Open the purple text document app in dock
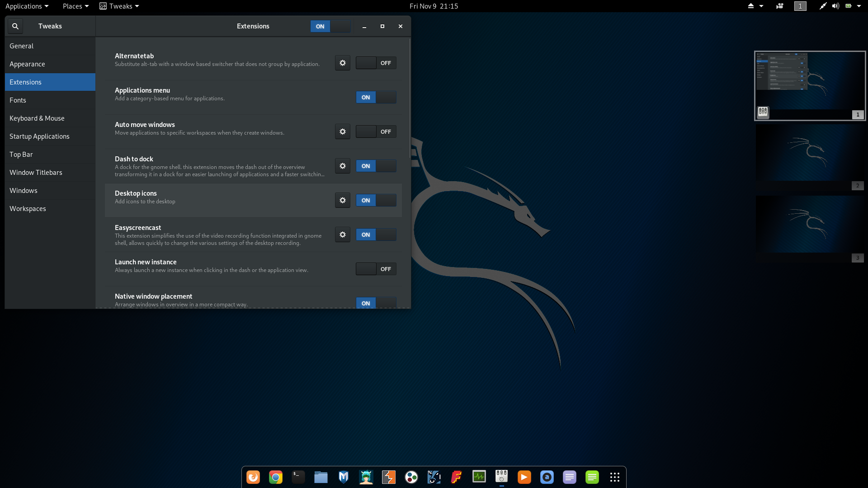 [570, 477]
